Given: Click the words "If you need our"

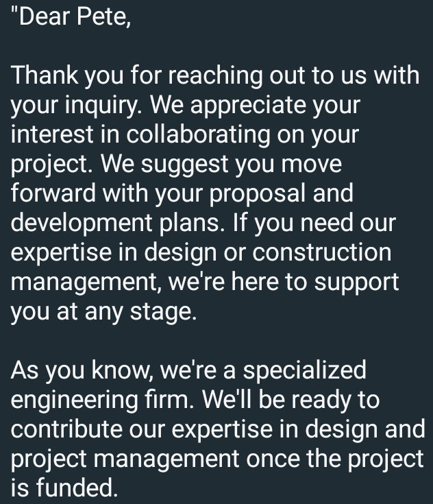Looking at the screenshot, I should (314, 223).
